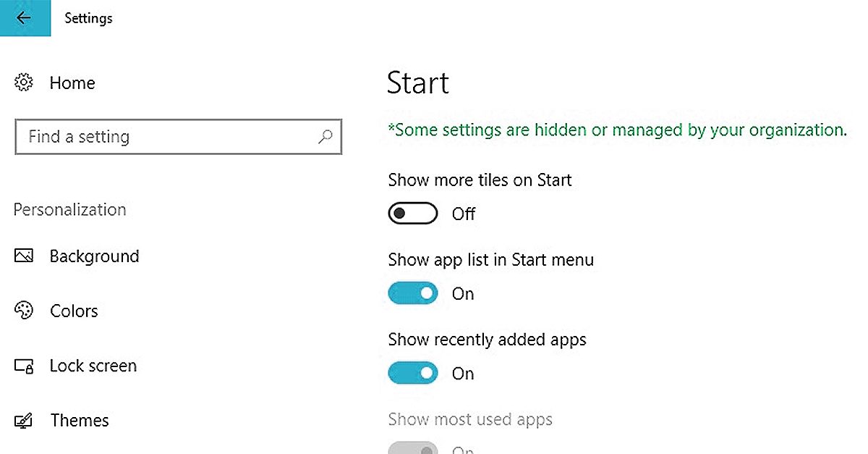Click the Home gear icon
The image size is (868, 454).
pyautogui.click(x=24, y=83)
